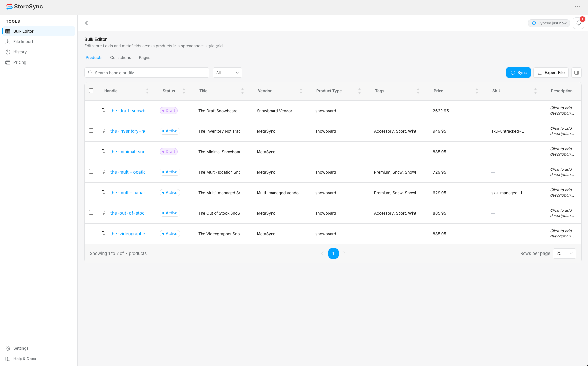588x366 pixels.
Task: Check the box for the-multi-managed row
Action: 91,192
